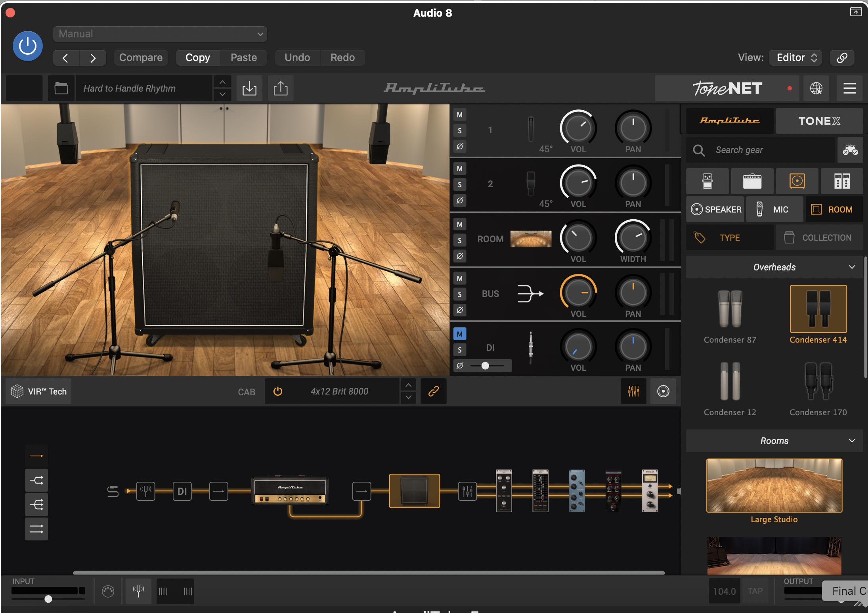Select the amp category icon
The height and width of the screenshot is (613, 868).
(752, 181)
